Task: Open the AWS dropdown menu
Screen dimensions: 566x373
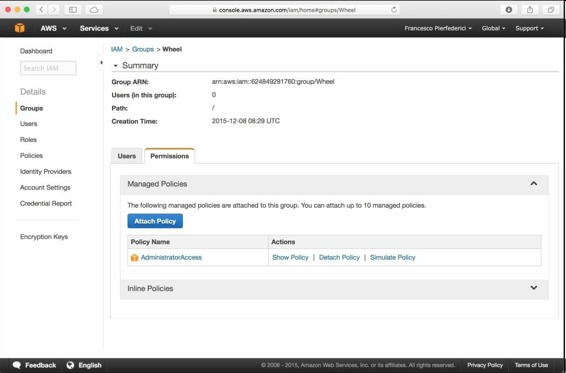Action: point(53,28)
